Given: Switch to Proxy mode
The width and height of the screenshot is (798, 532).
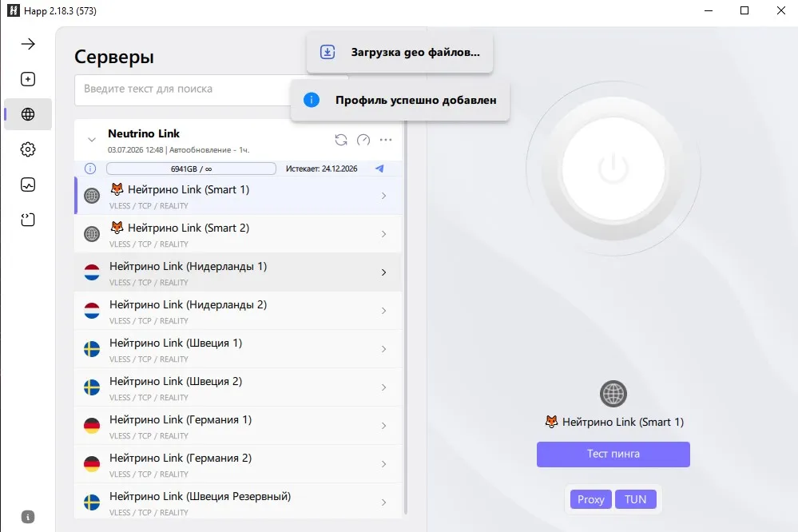Looking at the screenshot, I should (591, 499).
